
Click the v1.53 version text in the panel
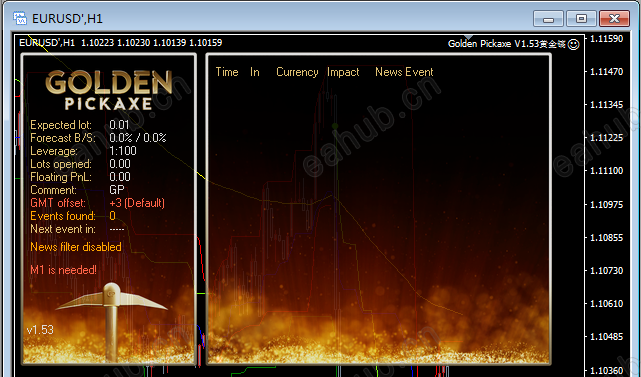[40, 330]
